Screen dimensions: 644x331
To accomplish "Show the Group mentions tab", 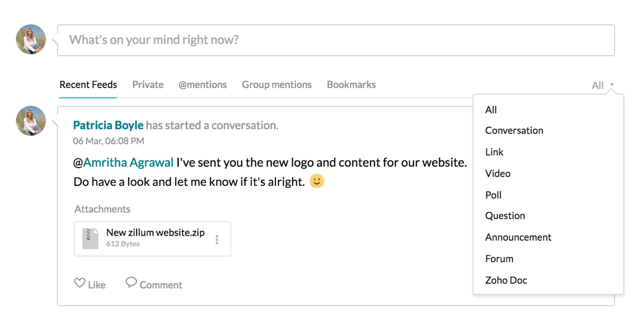I will tap(276, 85).
